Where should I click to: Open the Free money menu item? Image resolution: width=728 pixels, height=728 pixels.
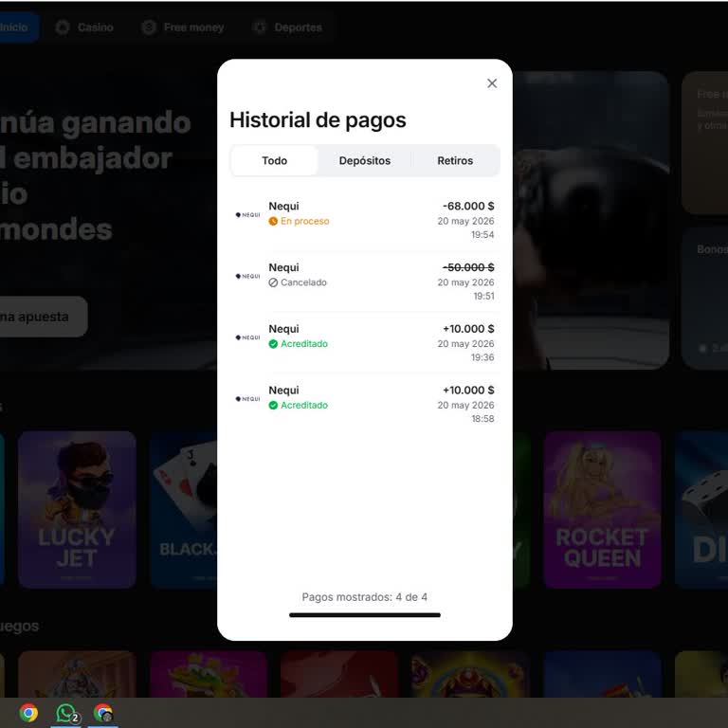tap(183, 27)
